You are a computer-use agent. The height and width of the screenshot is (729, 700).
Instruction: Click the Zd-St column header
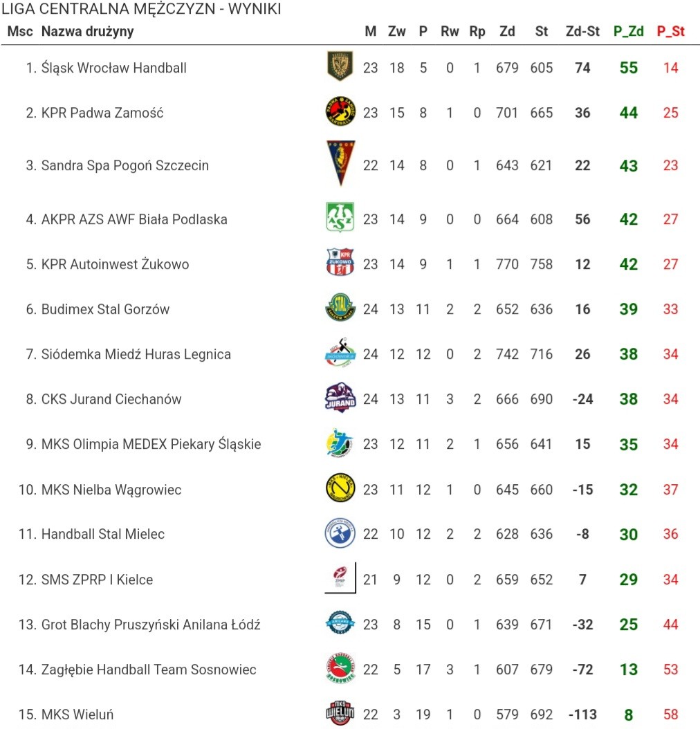[582, 31]
